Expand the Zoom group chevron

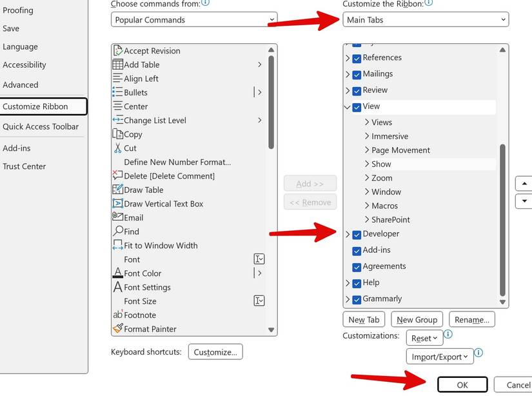[x=367, y=177]
